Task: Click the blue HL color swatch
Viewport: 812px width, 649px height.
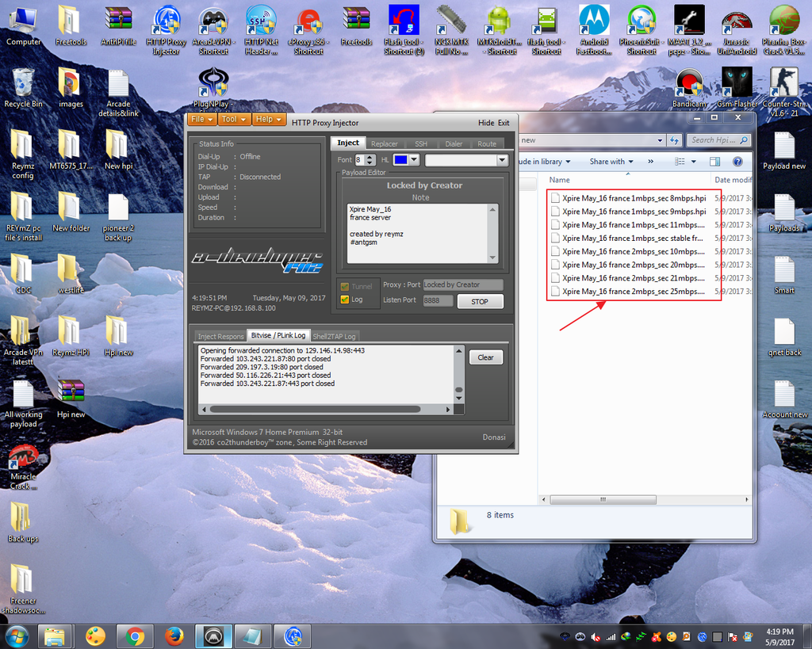Action: 402,160
